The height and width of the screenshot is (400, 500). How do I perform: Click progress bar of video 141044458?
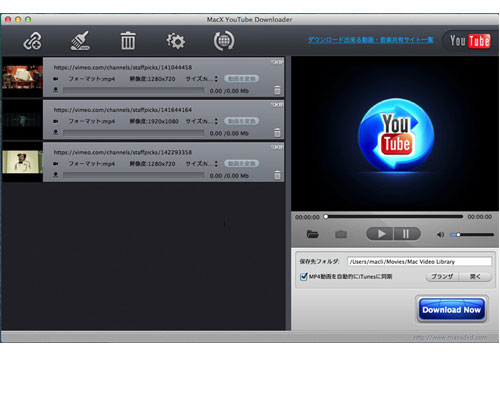tap(133, 90)
